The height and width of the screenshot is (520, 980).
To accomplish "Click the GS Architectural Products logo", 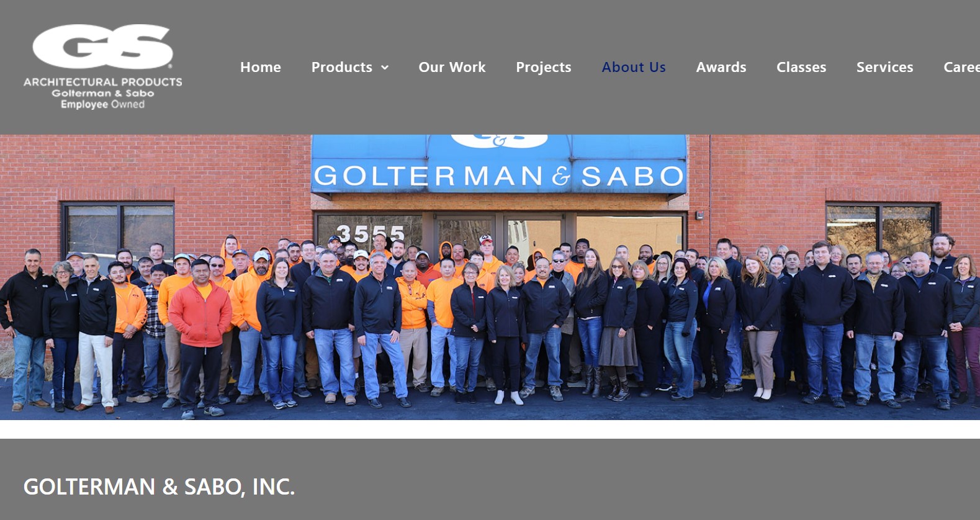I will pos(103,67).
